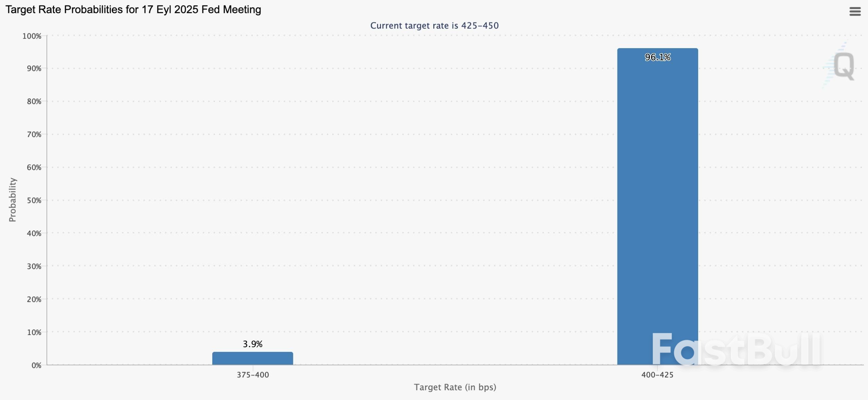Select the 400-425 probability bar

tap(657, 203)
